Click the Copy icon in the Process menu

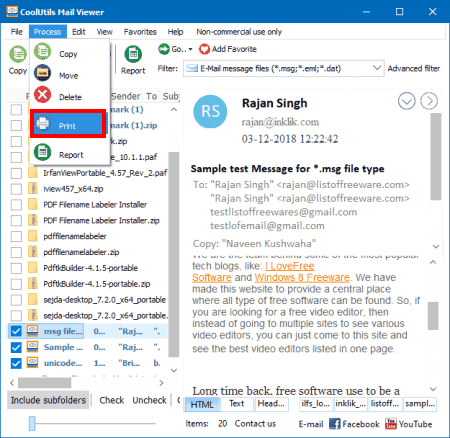click(42, 52)
